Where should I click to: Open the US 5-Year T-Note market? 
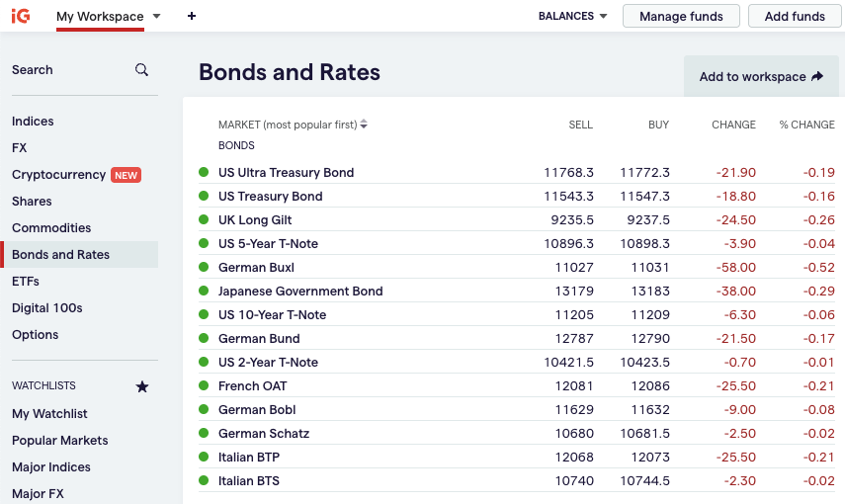[x=269, y=244]
